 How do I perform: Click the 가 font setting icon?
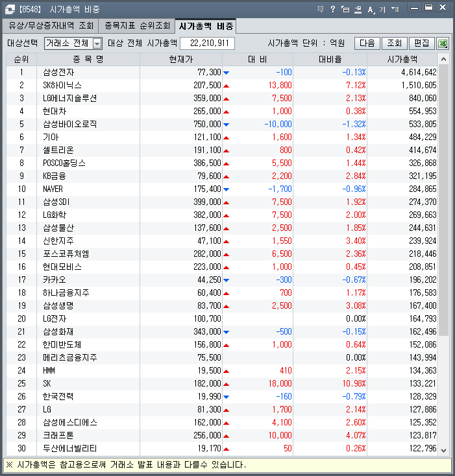coord(382,10)
